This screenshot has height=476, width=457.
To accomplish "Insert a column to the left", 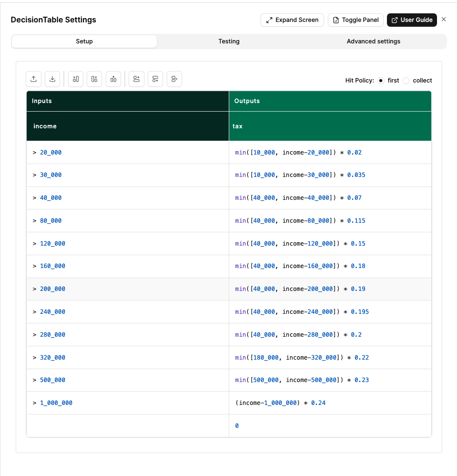I will (76, 79).
